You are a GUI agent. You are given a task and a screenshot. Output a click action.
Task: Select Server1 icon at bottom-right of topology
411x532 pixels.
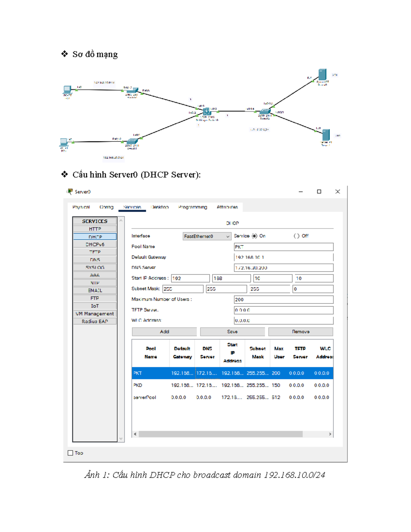coord(325,135)
